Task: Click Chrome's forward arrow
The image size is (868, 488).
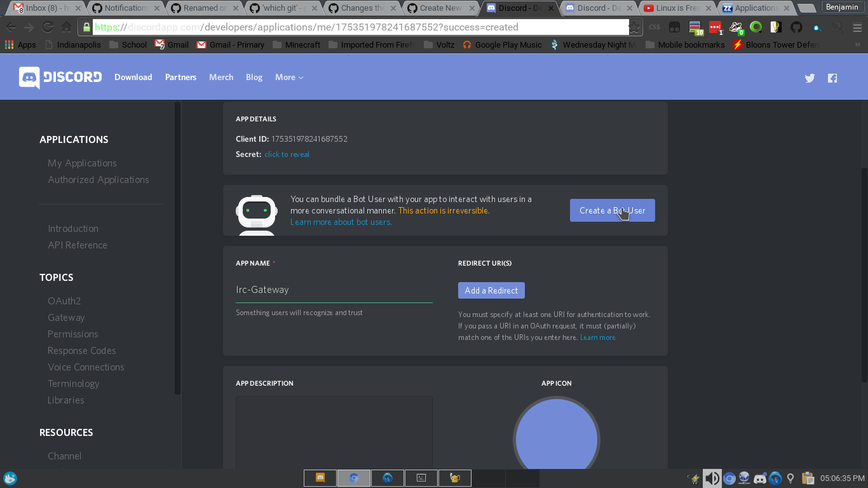Action: (29, 27)
